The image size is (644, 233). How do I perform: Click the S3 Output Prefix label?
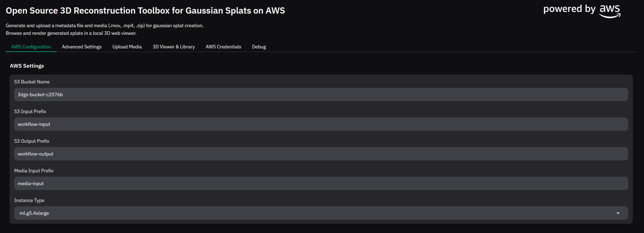pyautogui.click(x=32, y=141)
